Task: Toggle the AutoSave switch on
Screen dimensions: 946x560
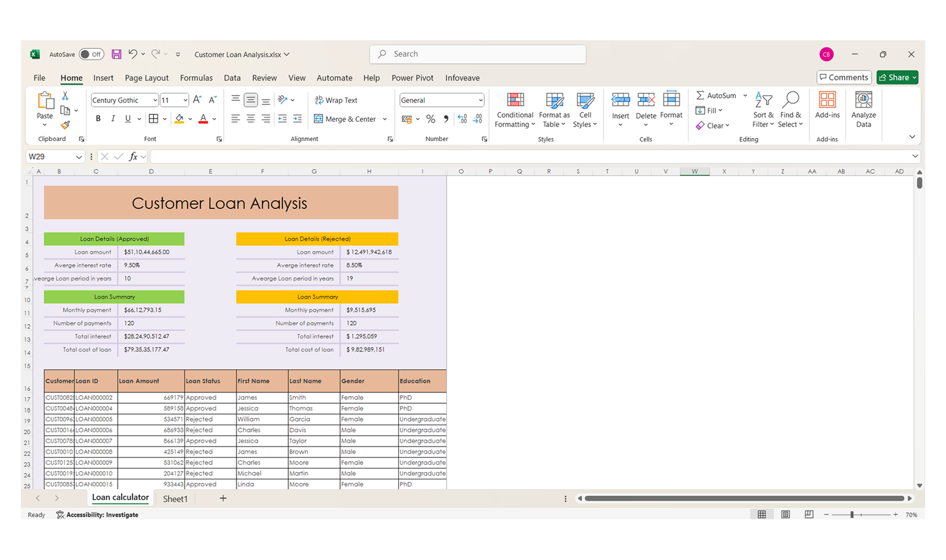Action: [x=91, y=54]
